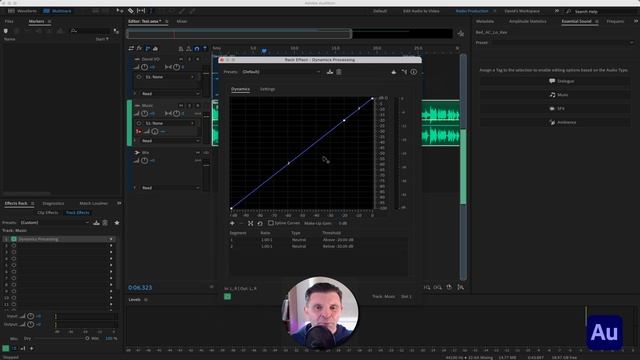The width and height of the screenshot is (640, 360).
Task: Delete preset in Dynamics Processing window
Action: tap(339, 72)
